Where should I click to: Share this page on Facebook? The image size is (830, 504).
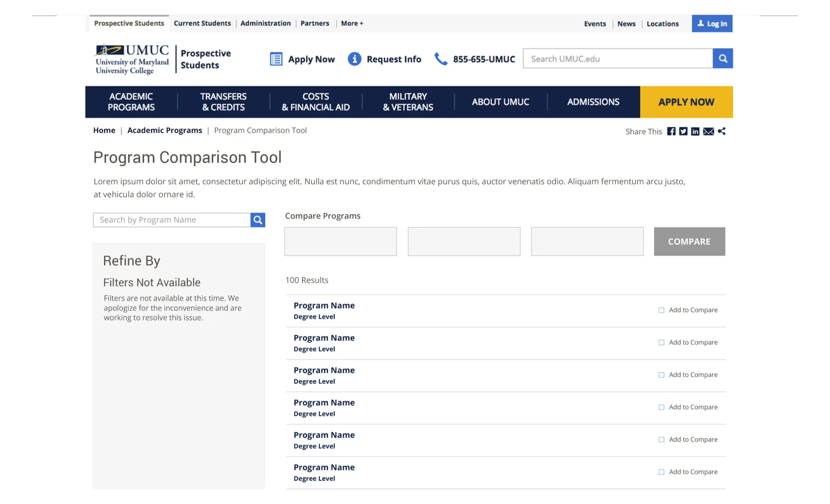point(671,131)
